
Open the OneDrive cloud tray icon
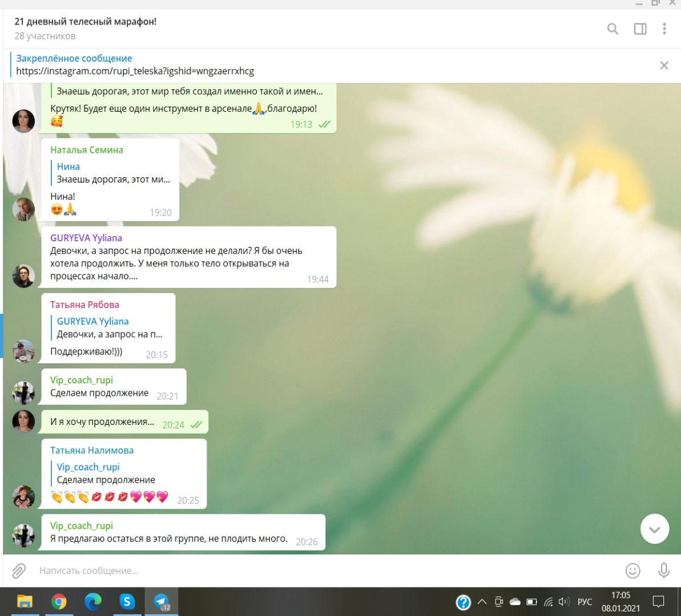515,602
